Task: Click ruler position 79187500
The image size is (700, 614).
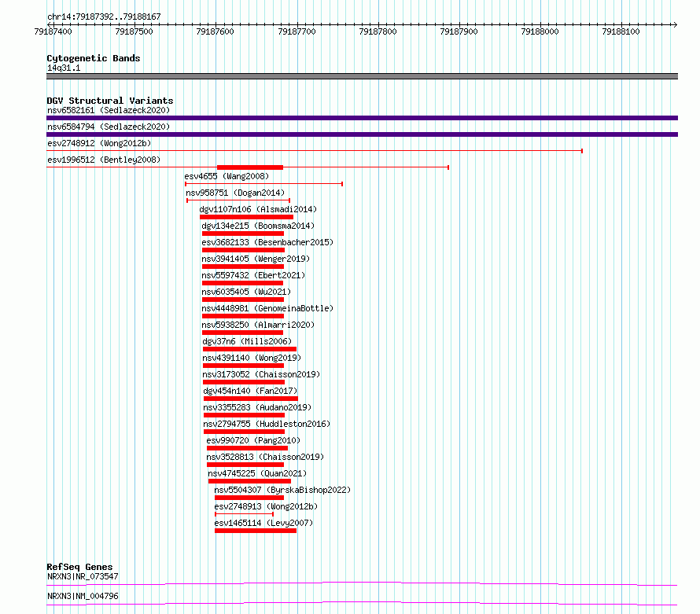Action: tap(134, 31)
